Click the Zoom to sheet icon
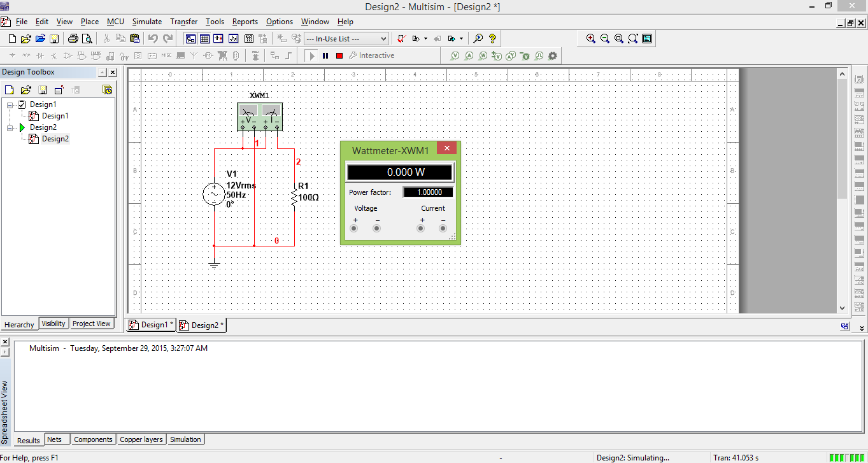 point(633,39)
